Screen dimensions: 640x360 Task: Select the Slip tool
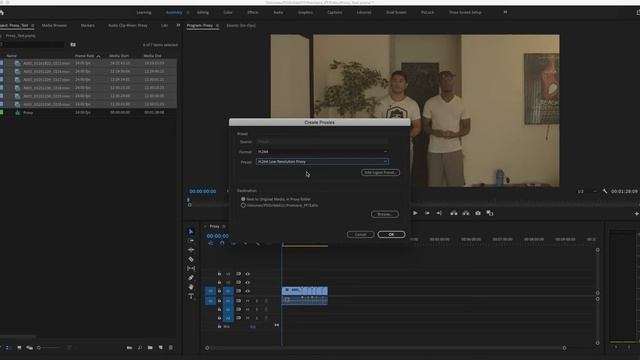(x=191, y=268)
